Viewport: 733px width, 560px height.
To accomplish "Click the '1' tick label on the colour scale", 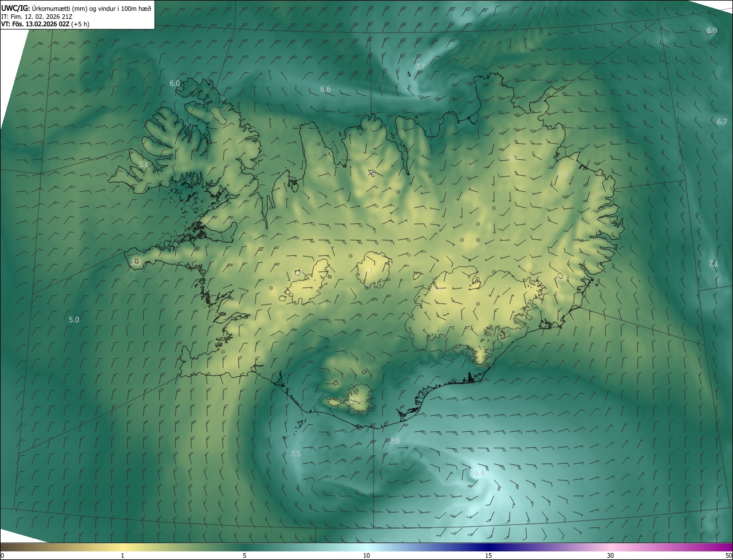I will coord(123,555).
